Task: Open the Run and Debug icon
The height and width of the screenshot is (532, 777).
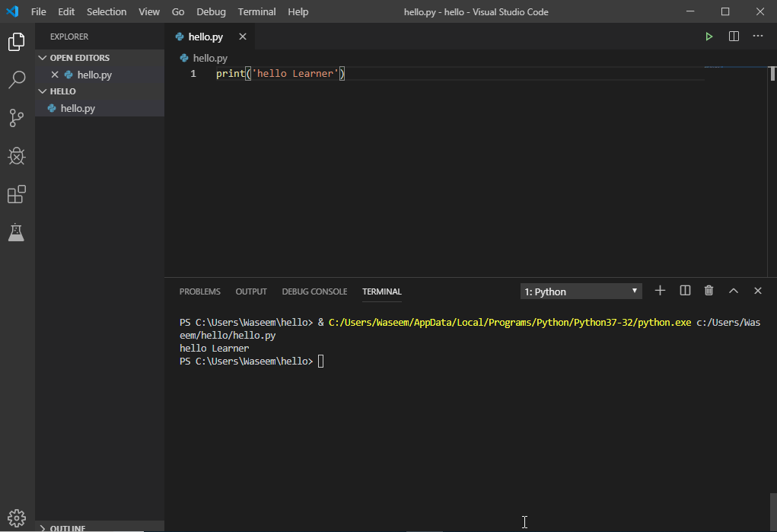Action: coord(17,156)
